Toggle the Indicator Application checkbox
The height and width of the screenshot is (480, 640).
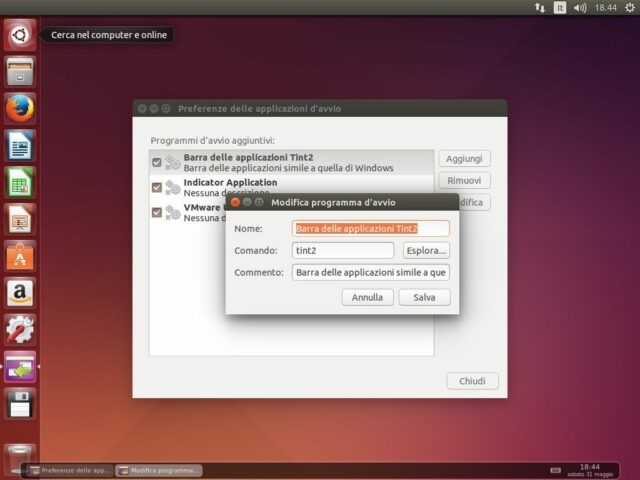pyautogui.click(x=156, y=187)
